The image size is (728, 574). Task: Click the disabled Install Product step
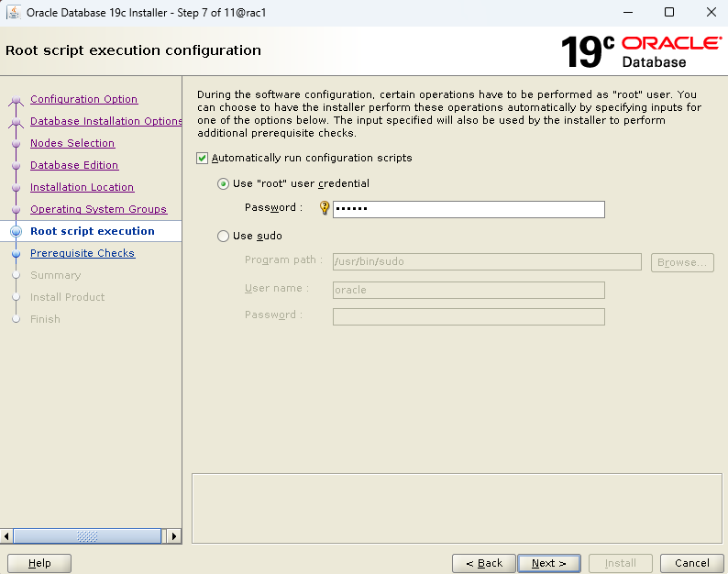tap(67, 297)
